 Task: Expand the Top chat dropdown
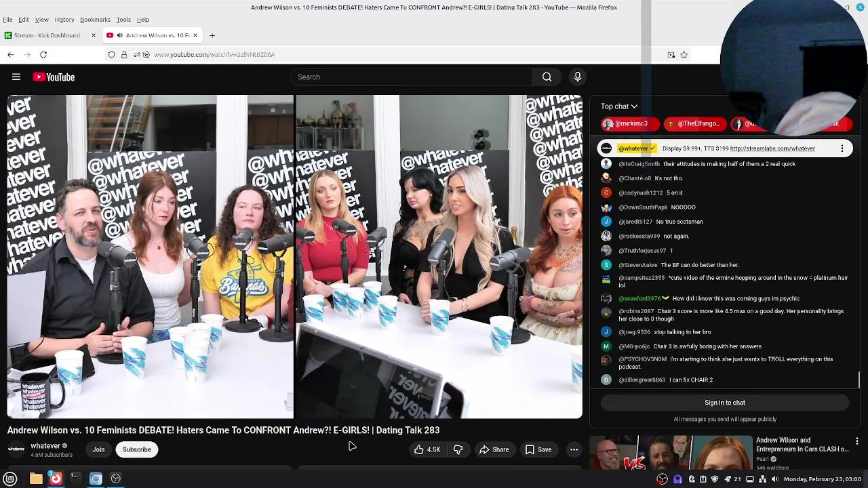[x=618, y=106]
